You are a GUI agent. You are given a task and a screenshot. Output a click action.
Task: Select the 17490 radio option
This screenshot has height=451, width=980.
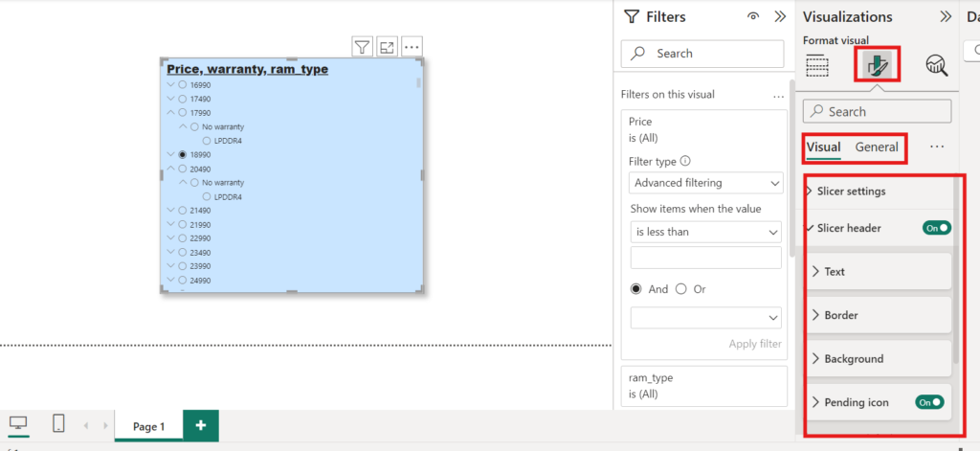pyautogui.click(x=182, y=99)
